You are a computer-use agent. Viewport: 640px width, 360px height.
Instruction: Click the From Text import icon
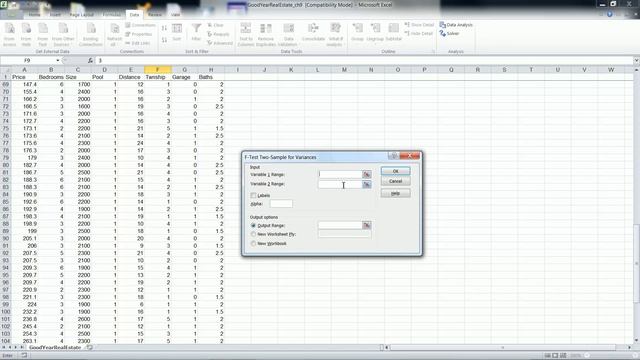[42, 34]
